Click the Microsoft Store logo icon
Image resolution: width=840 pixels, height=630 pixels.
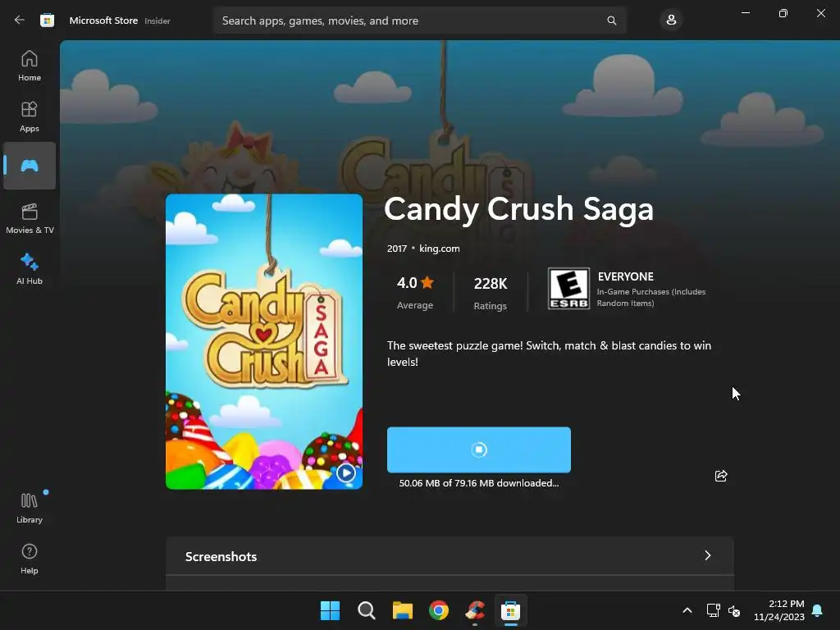pos(47,21)
